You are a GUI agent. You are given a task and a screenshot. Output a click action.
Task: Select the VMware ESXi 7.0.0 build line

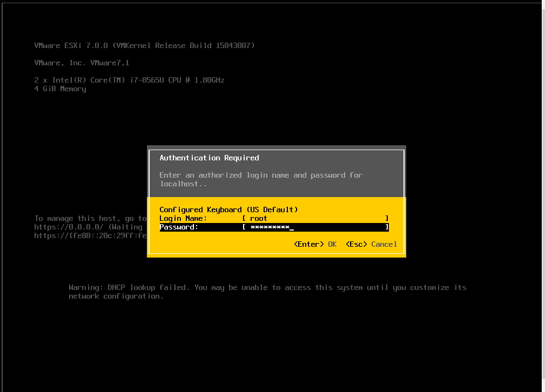(144, 45)
